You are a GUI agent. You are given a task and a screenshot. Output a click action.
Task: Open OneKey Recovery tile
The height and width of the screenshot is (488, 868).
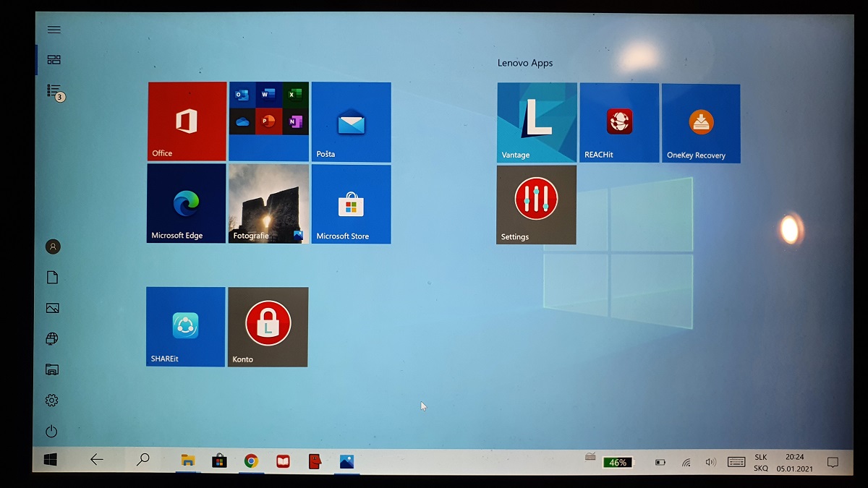[701, 123]
